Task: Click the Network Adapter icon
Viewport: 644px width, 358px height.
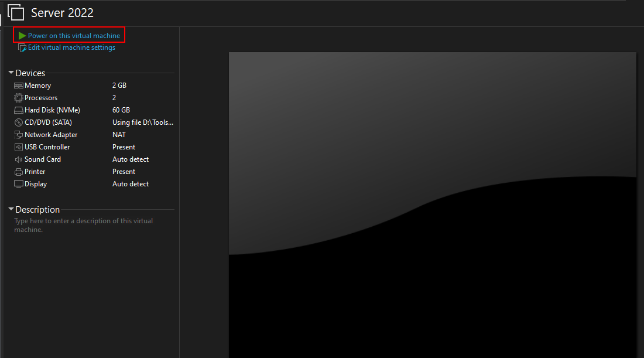Action: pos(19,135)
